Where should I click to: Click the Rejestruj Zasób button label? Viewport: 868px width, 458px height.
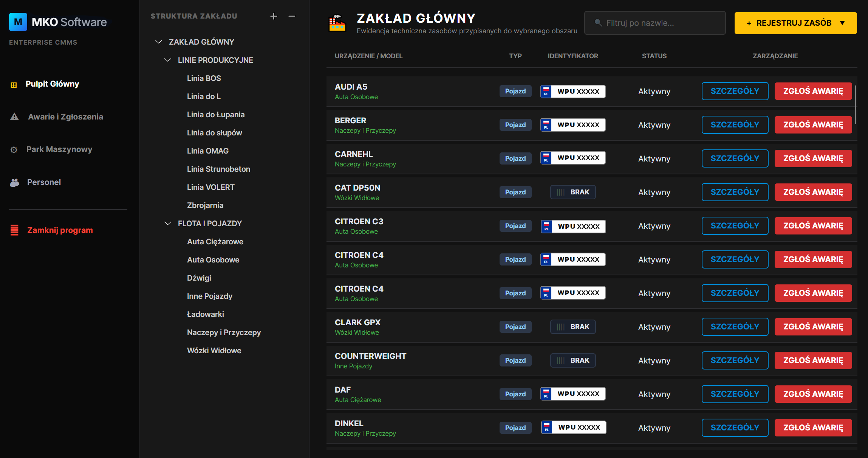click(x=794, y=23)
